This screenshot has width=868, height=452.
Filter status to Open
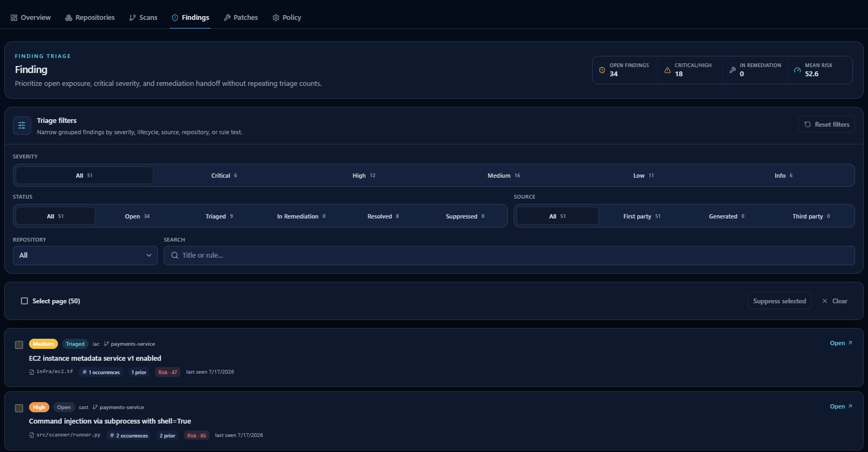[137, 216]
